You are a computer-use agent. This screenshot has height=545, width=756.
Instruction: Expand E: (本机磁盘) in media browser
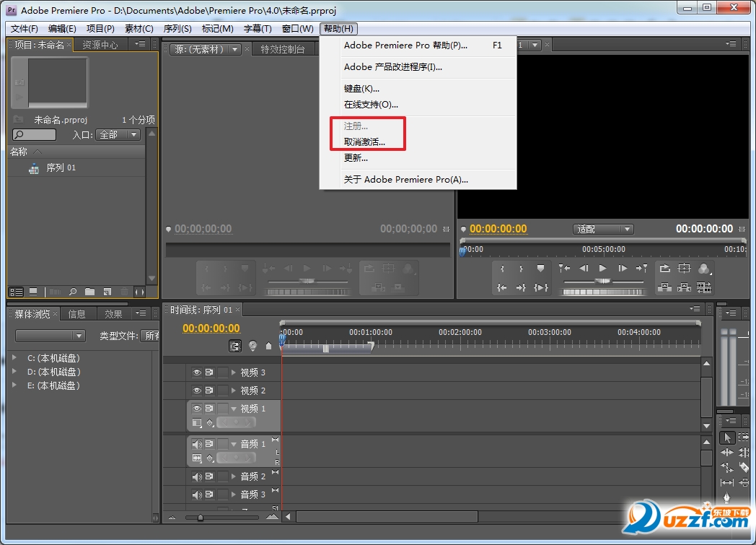coord(14,385)
